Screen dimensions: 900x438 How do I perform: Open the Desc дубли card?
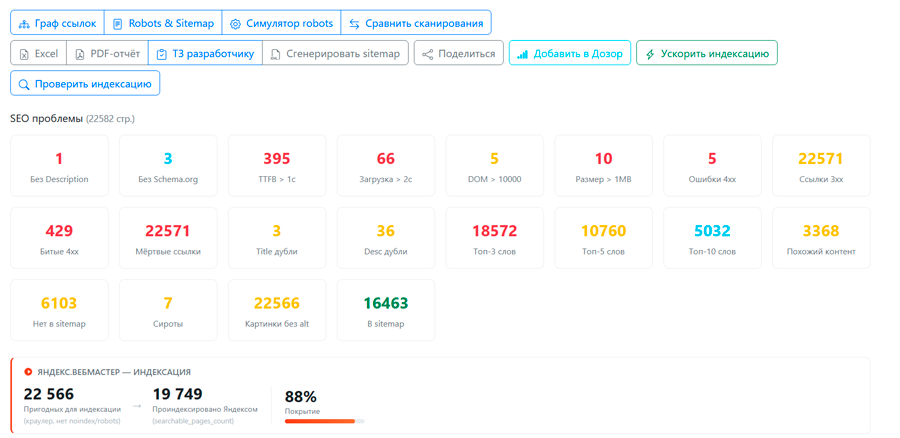(x=386, y=238)
